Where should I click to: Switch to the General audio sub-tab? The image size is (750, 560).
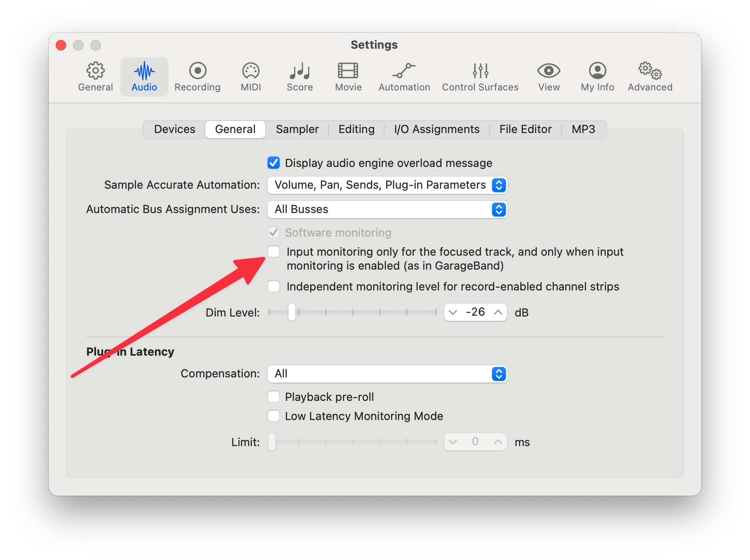coord(235,130)
